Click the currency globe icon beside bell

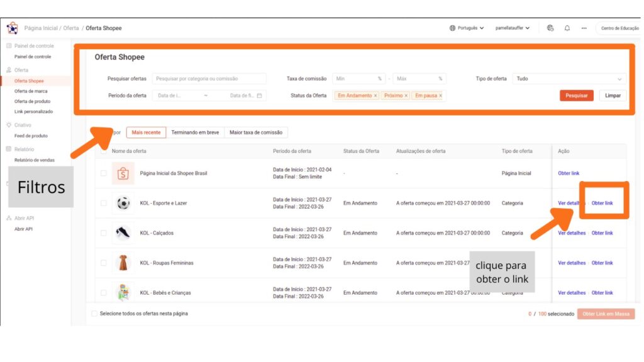(550, 28)
